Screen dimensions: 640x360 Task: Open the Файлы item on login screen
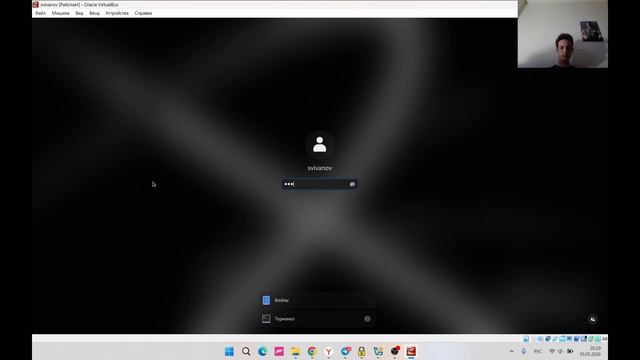pyautogui.click(x=317, y=300)
